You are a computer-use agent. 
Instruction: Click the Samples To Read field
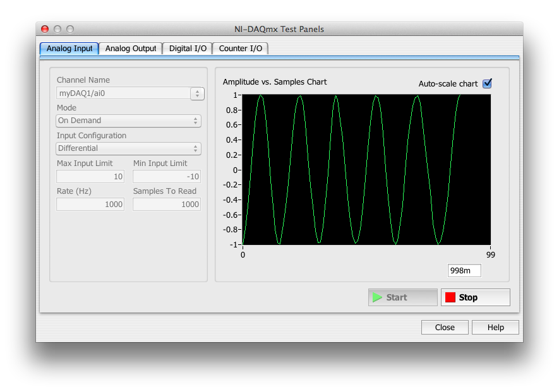167,205
